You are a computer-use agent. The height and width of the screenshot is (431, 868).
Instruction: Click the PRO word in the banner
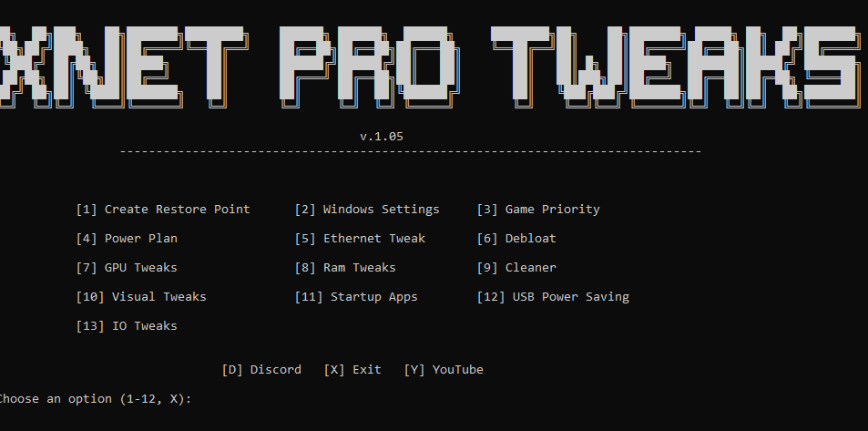(369, 67)
